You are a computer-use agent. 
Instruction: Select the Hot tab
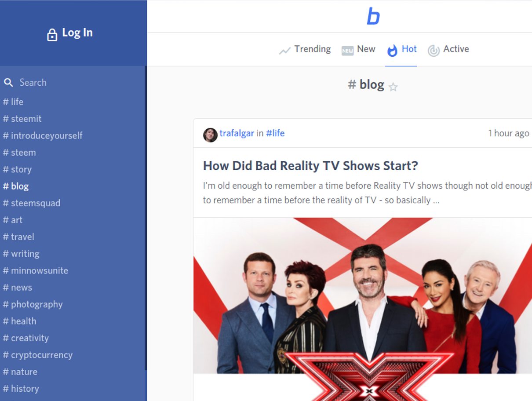coord(401,49)
